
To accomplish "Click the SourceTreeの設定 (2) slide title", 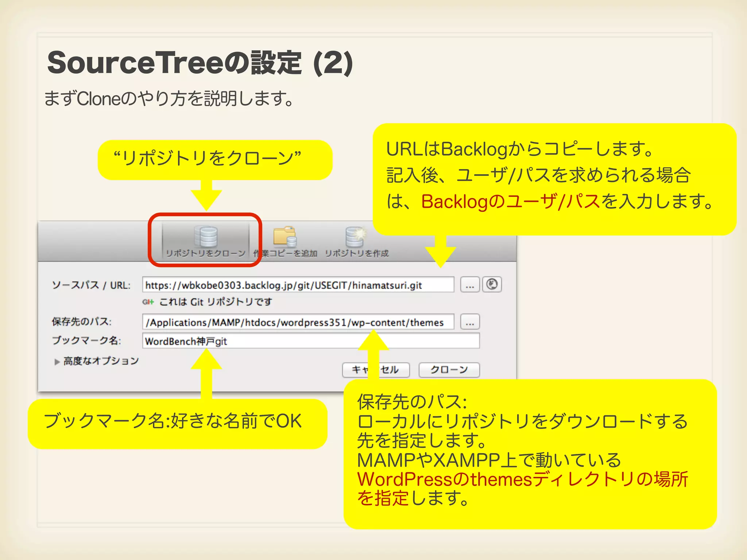I will 200,63.
